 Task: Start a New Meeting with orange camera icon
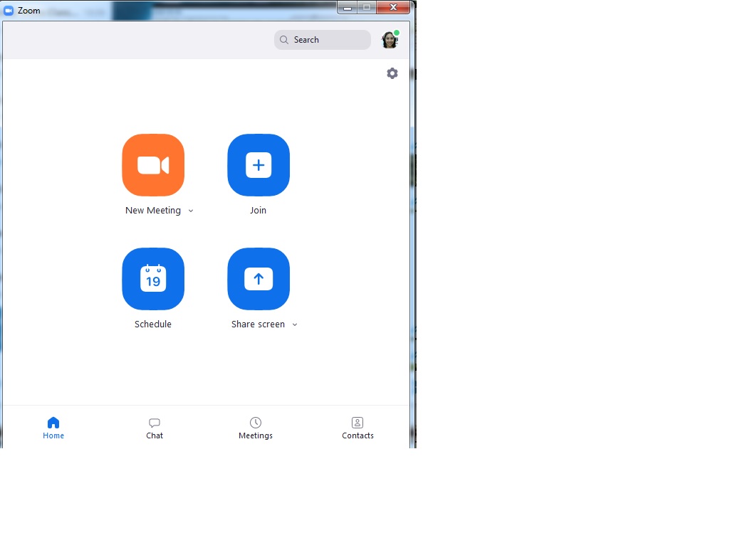[x=153, y=165]
